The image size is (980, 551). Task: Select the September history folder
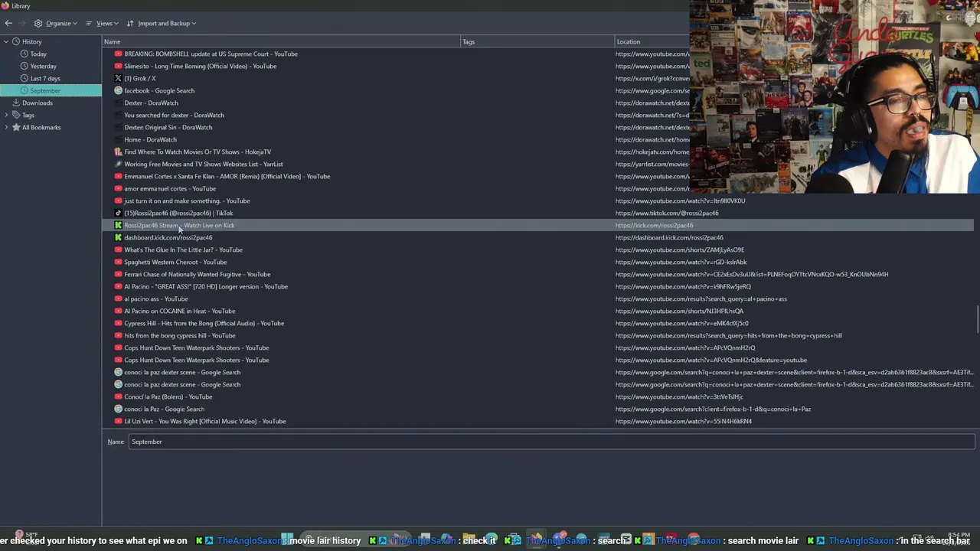(51, 90)
